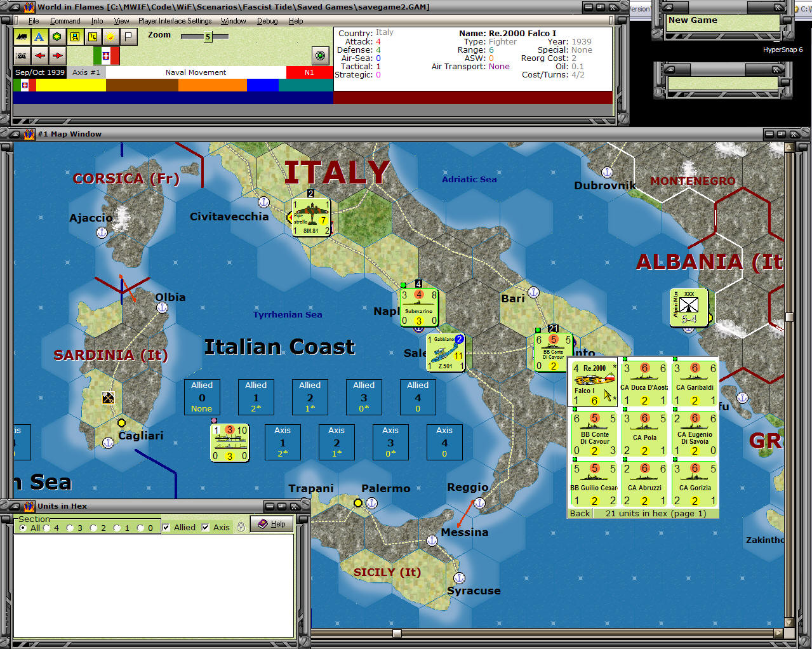Uncheck the Allied checkbox
812x649 pixels.
click(x=166, y=527)
